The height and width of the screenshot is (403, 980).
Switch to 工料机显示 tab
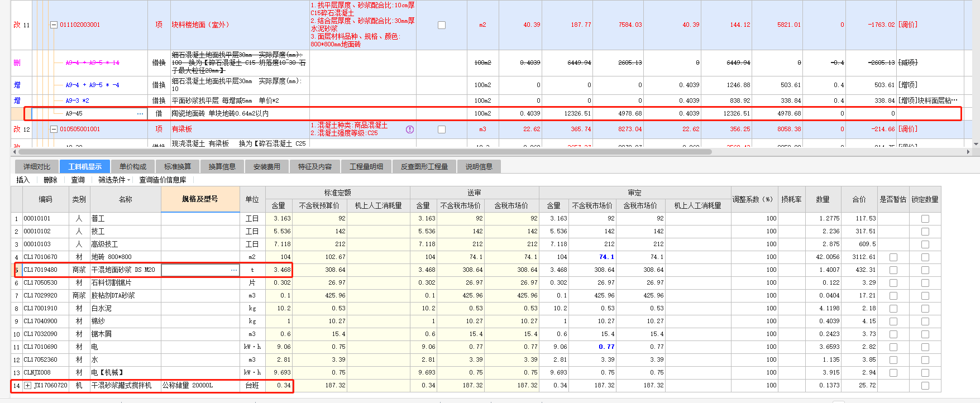pyautogui.click(x=85, y=166)
